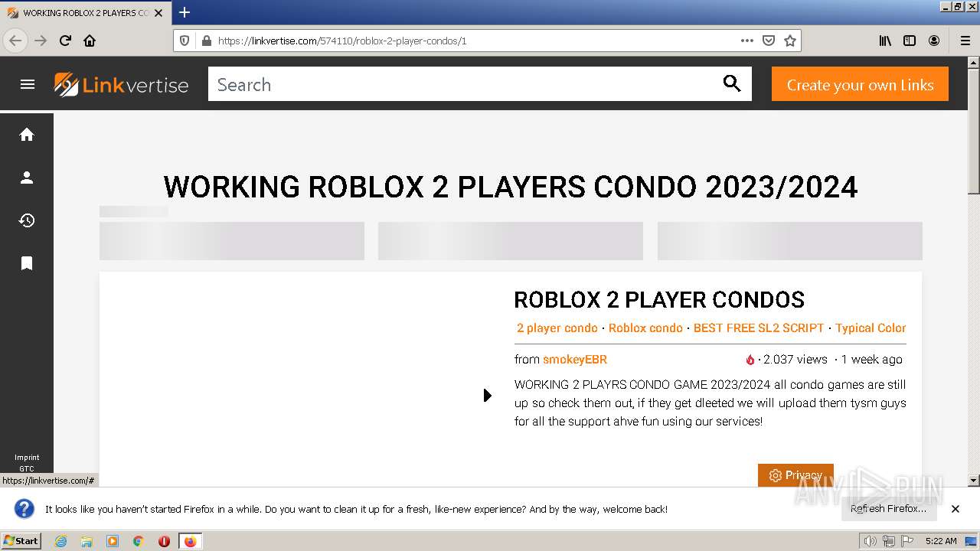Open page actions ellipsis menu
Viewport: 980px width, 551px height.
coord(747,41)
